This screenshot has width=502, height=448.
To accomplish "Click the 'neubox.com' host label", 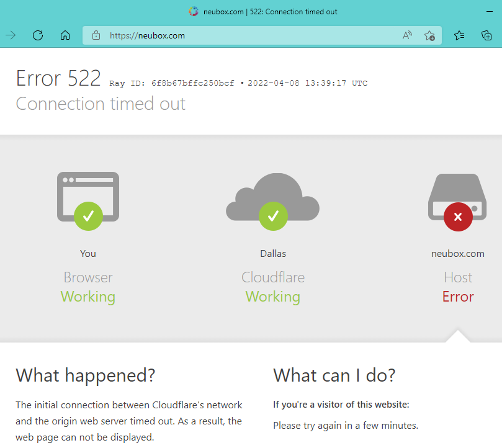I will 458,254.
